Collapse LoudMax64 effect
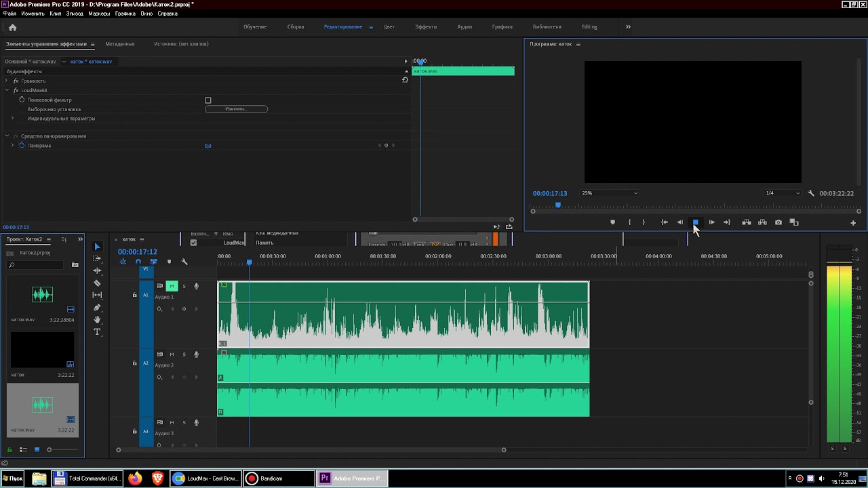The height and width of the screenshot is (488, 868). pyautogui.click(x=7, y=90)
